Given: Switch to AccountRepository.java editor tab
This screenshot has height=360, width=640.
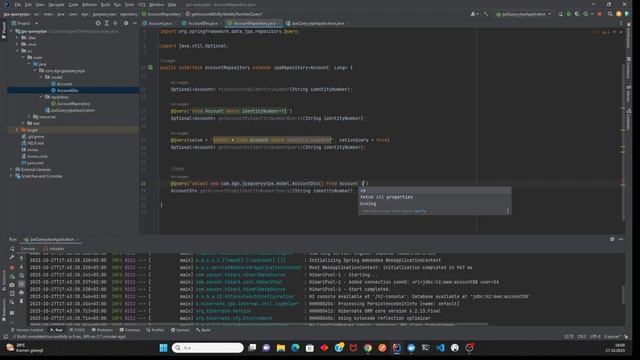Looking at the screenshot, I should click(254, 23).
